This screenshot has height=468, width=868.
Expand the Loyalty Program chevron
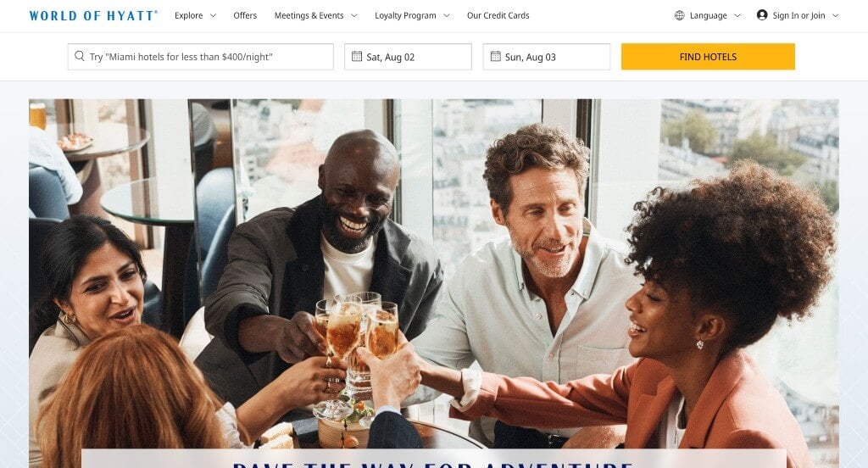coord(447,16)
